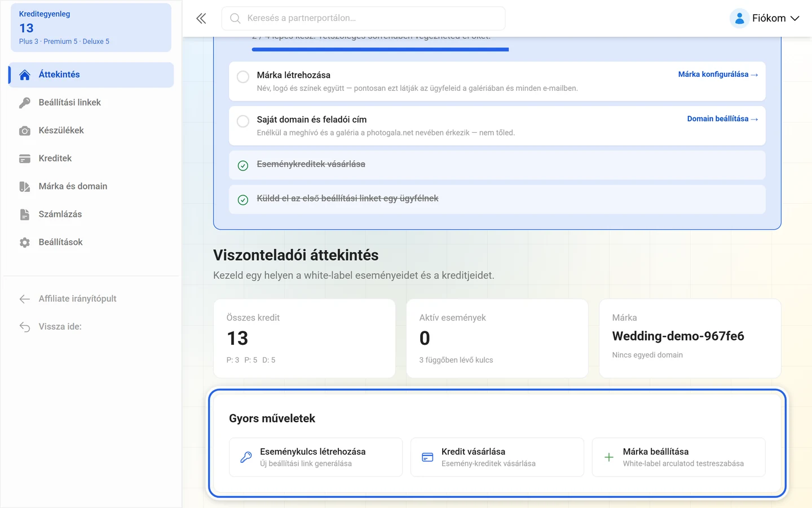Click the green checkmark beside Küldd el az első beállítási linket
This screenshot has width=812, height=508.
click(243, 200)
